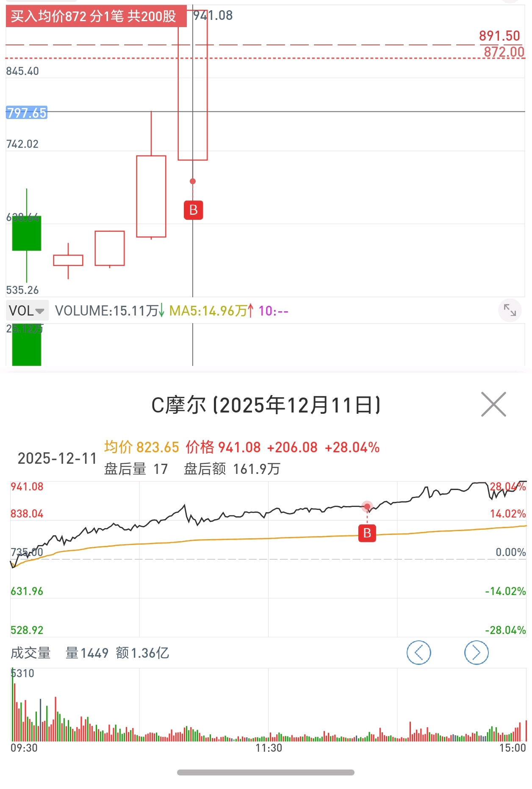This screenshot has width=532, height=789.
Task: Tap the B buy marker on intraday chart
Action: 367,533
